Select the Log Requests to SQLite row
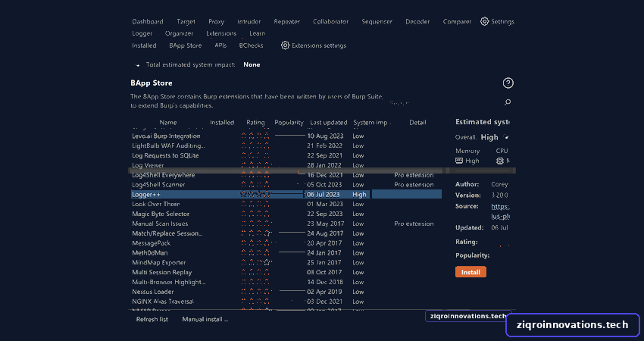The image size is (644, 341). (x=286, y=155)
